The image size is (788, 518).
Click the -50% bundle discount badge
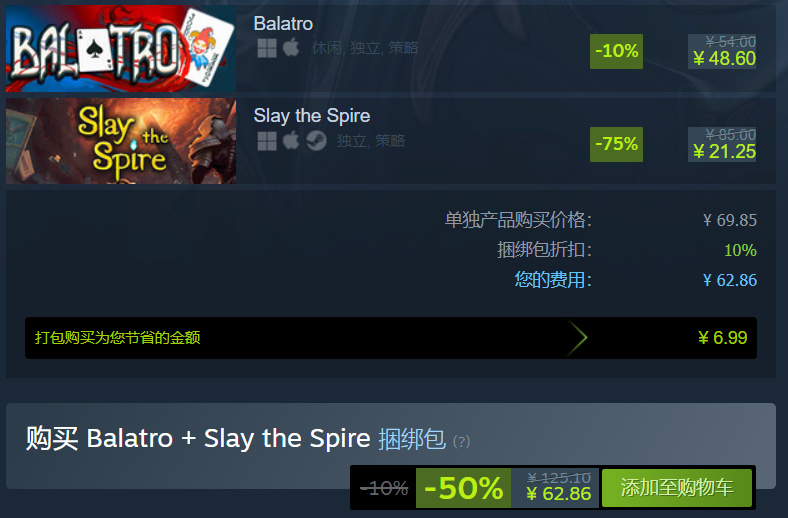(x=463, y=488)
